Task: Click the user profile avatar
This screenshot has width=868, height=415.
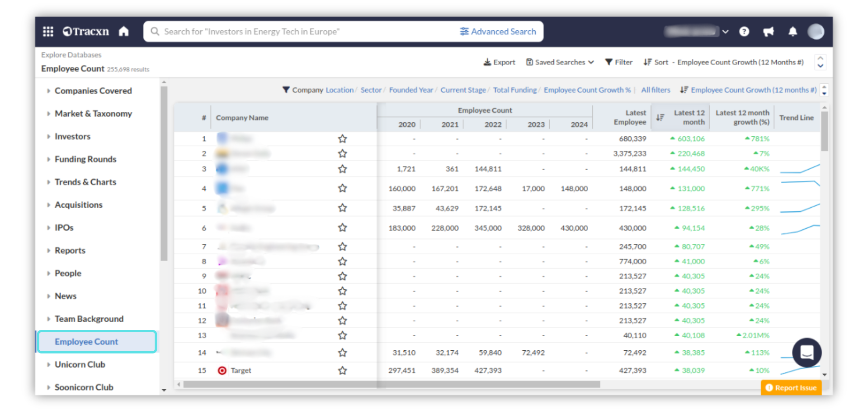Action: pos(816,32)
